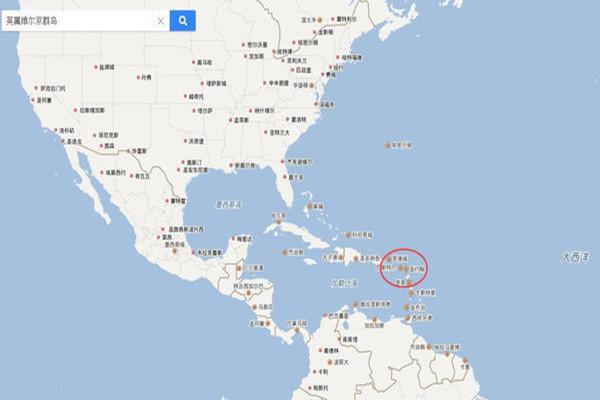Click inside the red circled island region
Screen dimensions: 600x400
coord(404,268)
